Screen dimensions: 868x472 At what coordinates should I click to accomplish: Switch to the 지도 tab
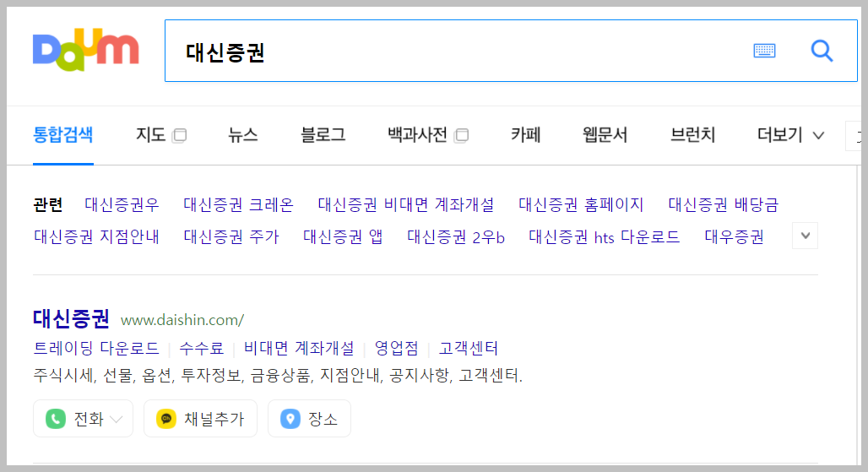[150, 135]
